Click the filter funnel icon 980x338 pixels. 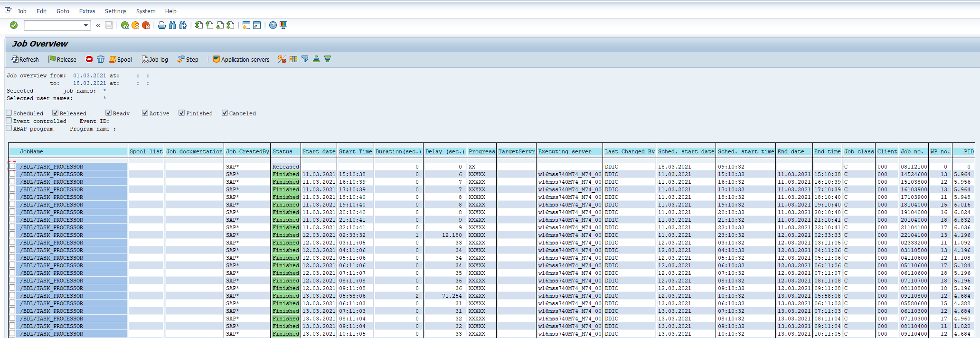point(305,59)
